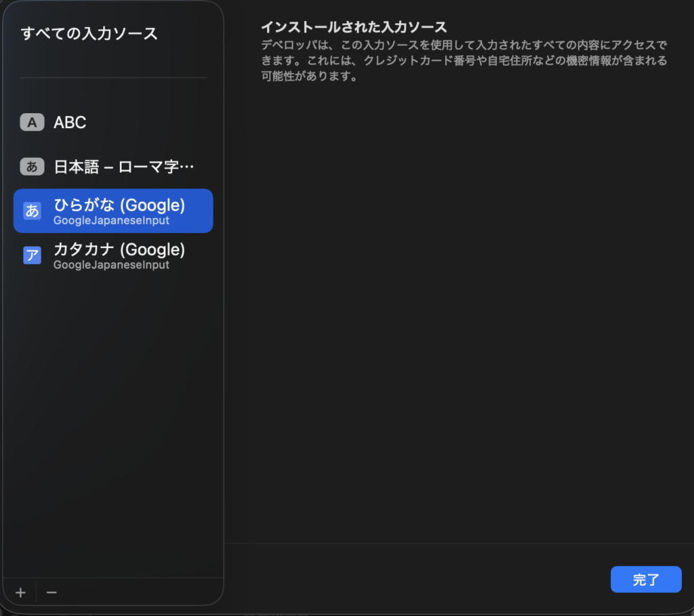Select the ABC input source name
The image size is (694, 616).
click(70, 123)
